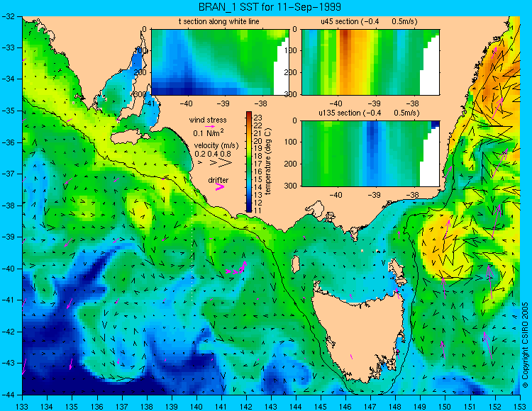Select the 20 value on color bar

[x=258, y=141]
